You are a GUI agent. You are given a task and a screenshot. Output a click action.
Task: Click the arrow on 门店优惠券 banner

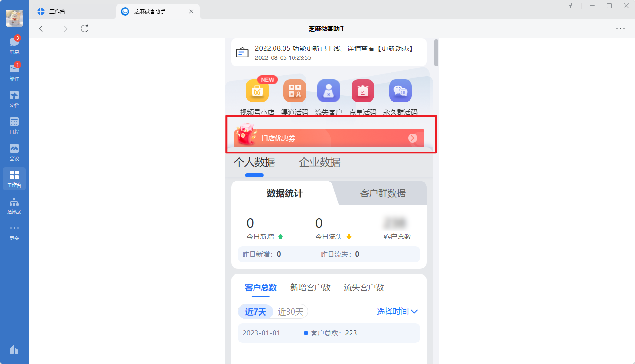click(x=412, y=138)
